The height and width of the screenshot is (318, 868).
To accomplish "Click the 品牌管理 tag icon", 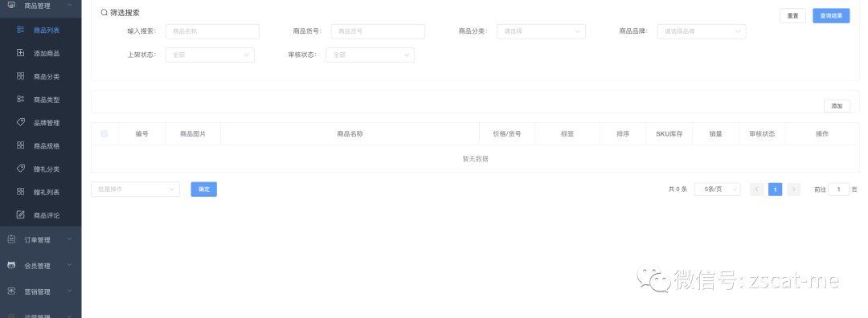I will [20, 122].
